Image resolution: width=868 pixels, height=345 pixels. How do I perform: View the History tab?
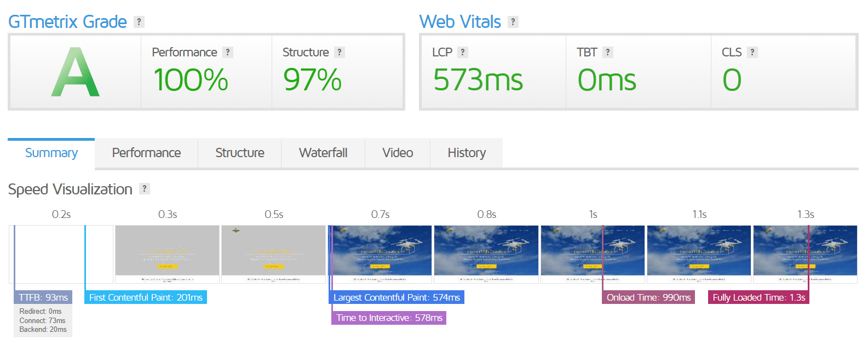(467, 153)
